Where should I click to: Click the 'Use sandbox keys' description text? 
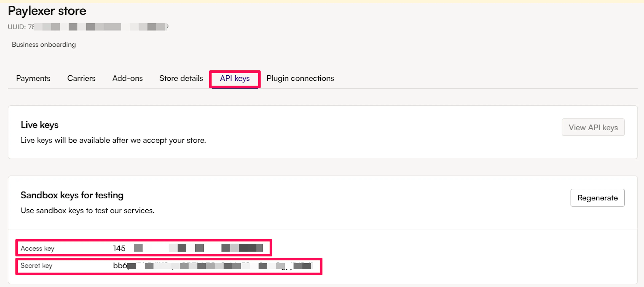click(88, 211)
